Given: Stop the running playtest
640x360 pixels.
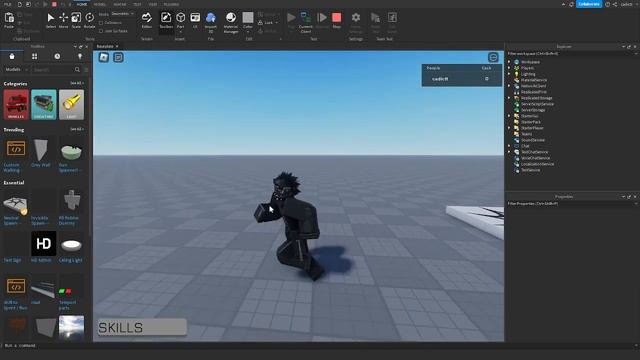Looking at the screenshot, I should (336, 20).
